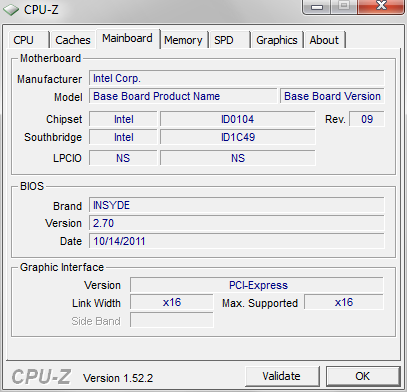Click the Link Width label

coord(96,303)
